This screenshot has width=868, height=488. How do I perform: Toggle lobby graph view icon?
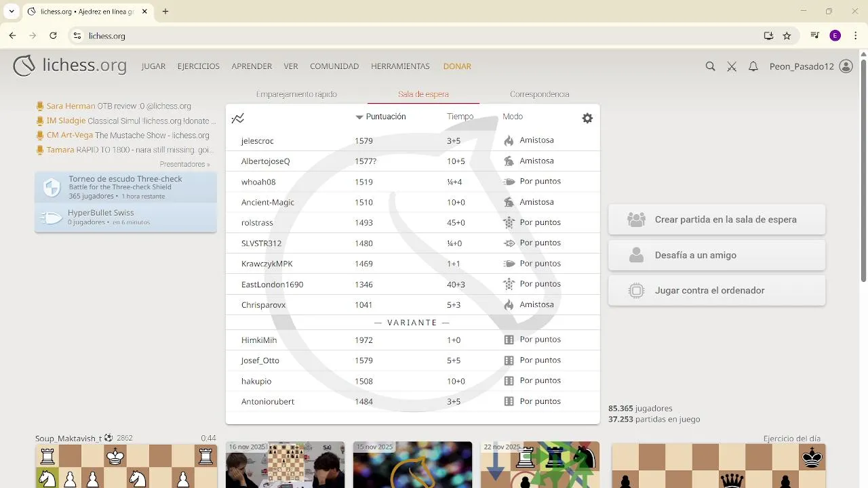tap(237, 118)
